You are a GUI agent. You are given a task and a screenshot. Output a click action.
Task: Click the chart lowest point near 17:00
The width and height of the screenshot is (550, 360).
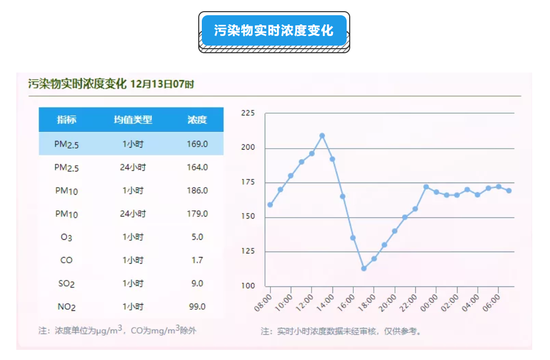coord(364,268)
